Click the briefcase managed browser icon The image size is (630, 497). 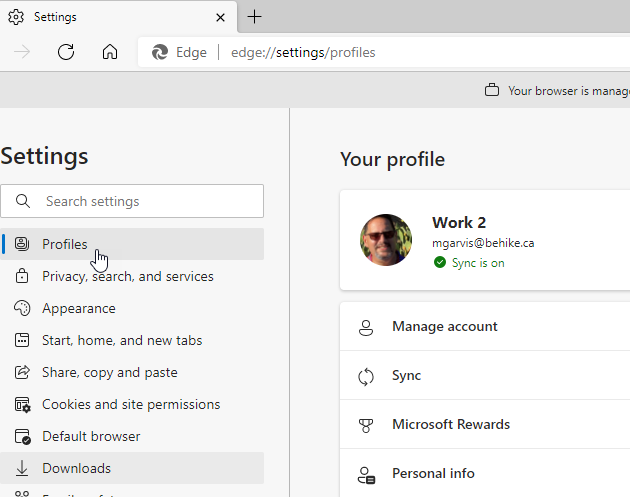(491, 90)
